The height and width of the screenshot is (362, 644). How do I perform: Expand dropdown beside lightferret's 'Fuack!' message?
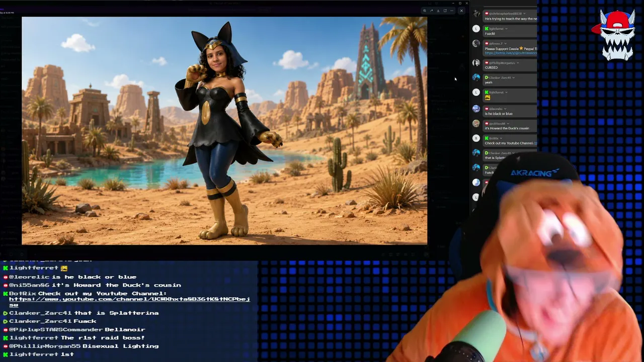coord(506,29)
